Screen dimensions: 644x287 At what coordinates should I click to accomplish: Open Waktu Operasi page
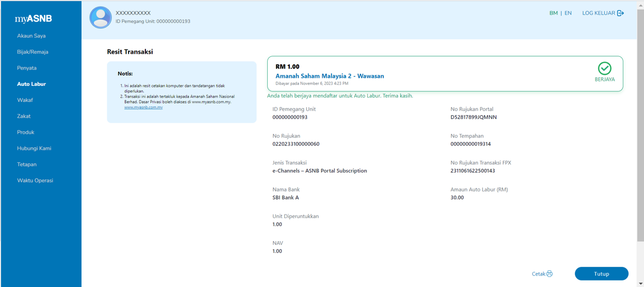pyautogui.click(x=35, y=180)
